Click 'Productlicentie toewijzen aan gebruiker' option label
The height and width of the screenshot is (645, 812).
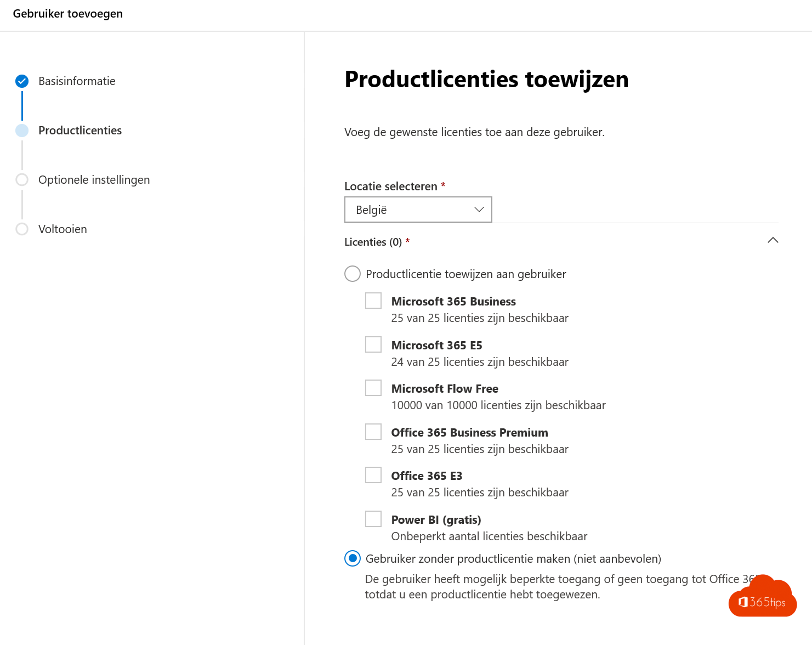pos(465,274)
